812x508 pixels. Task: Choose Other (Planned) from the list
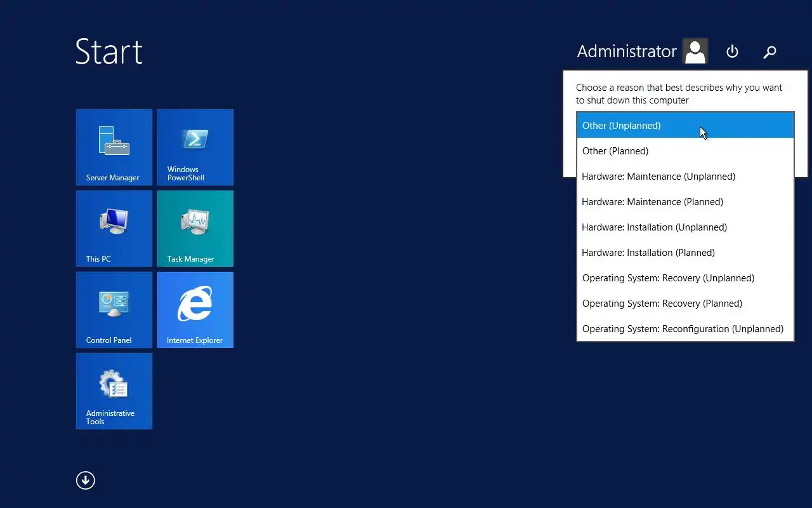pos(685,151)
